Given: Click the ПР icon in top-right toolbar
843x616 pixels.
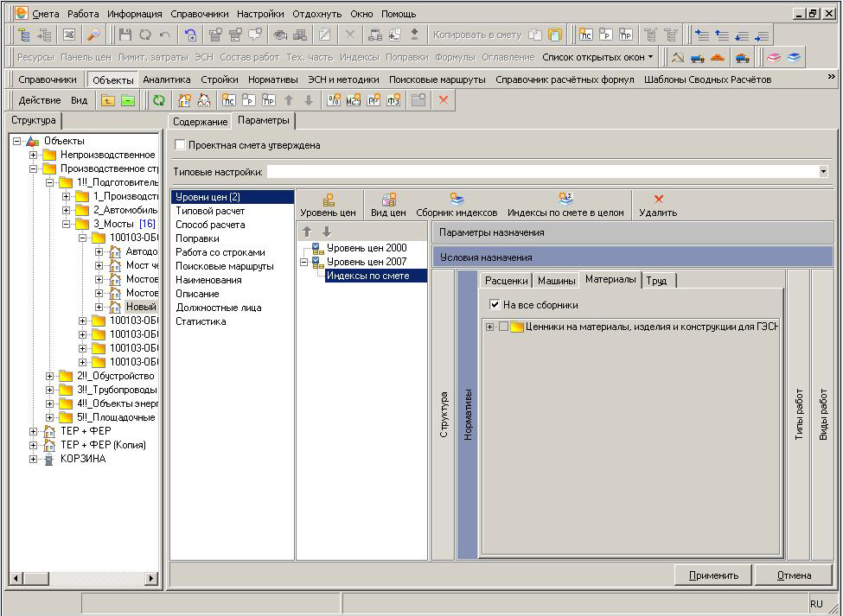Looking at the screenshot, I should coord(626,35).
